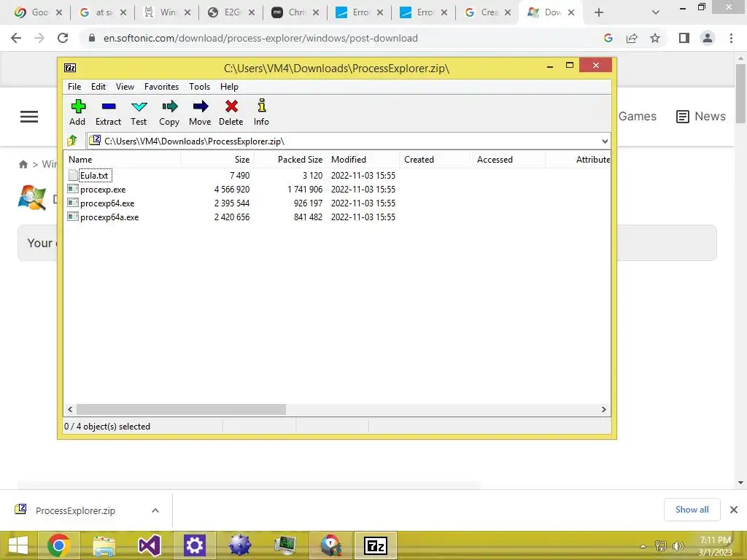Sort by the Name column header
The image size is (747, 560).
(123, 160)
